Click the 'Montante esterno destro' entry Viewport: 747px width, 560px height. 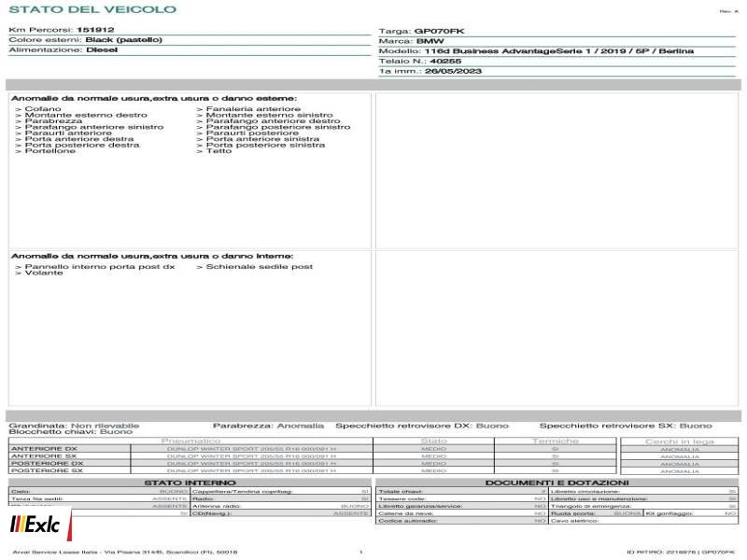click(86, 115)
